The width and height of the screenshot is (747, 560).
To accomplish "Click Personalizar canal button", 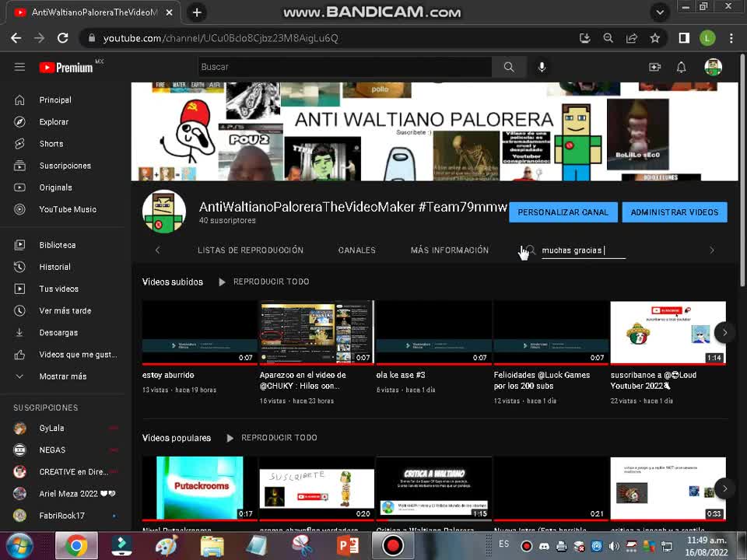I will coord(563,212).
